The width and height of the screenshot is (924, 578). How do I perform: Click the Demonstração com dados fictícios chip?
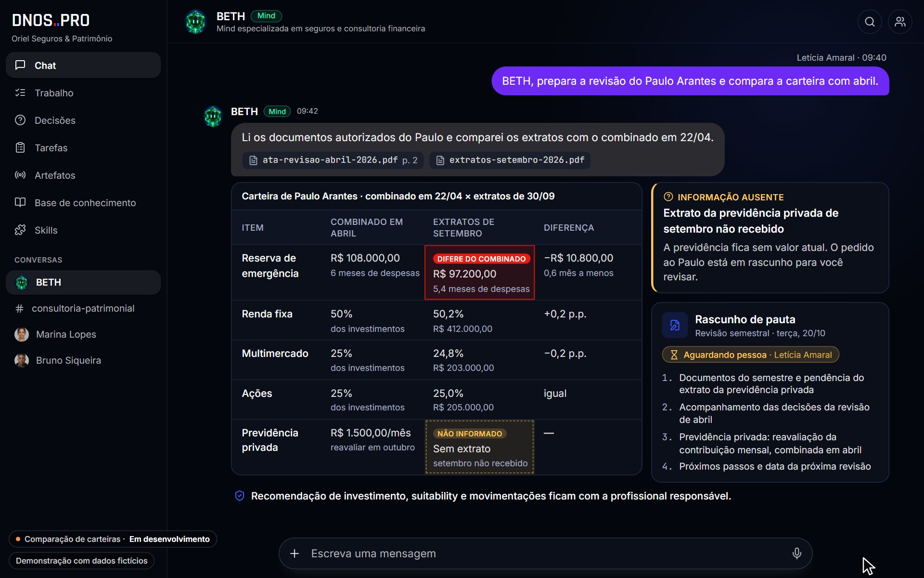(x=81, y=561)
